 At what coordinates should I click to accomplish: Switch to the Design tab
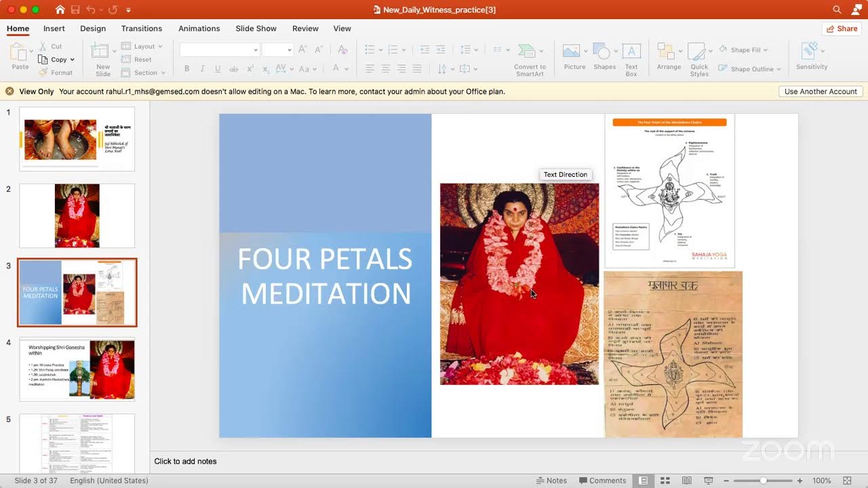click(x=93, y=28)
